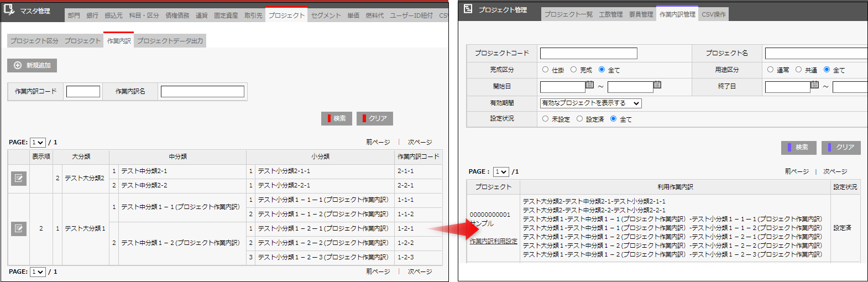Open calendar picker for 開始日 start date
This screenshot has width=868, height=282.
coord(589,85)
